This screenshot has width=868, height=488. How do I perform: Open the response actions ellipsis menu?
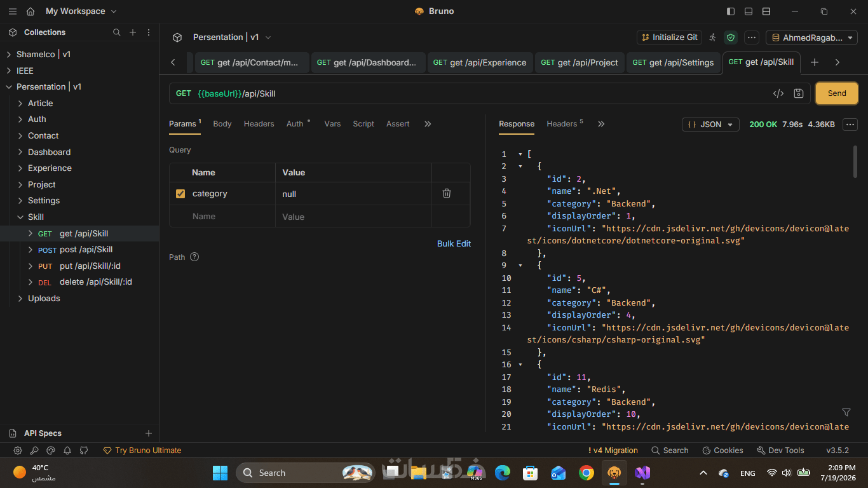(850, 125)
